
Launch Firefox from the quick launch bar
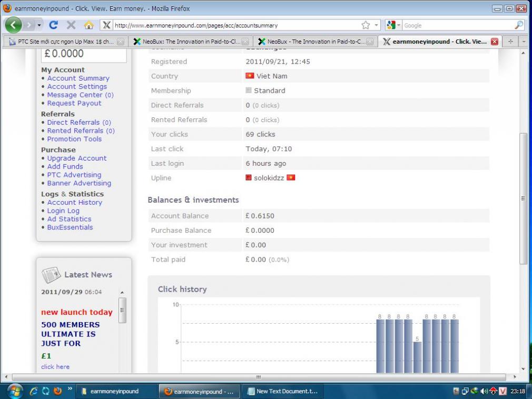coord(58,391)
